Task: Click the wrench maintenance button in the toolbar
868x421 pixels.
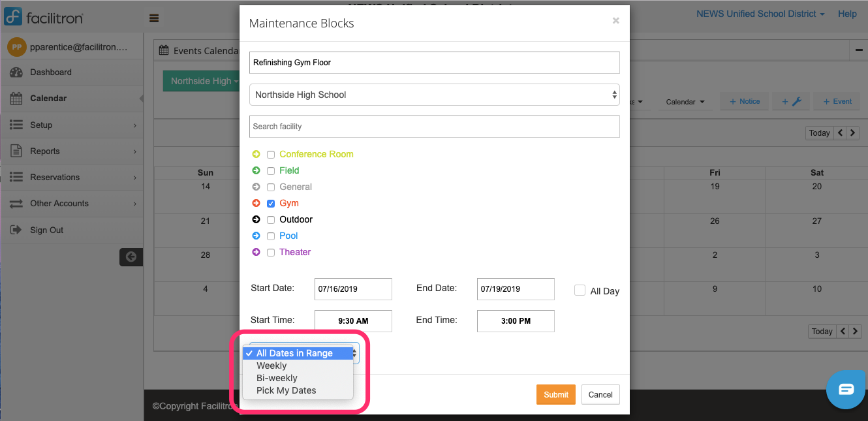Action: pos(790,101)
